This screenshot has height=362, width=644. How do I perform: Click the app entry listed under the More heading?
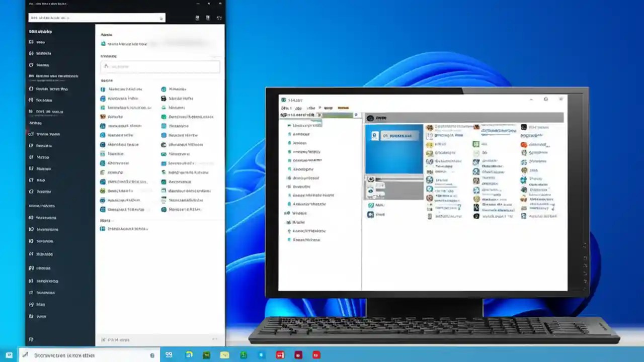coord(127,229)
